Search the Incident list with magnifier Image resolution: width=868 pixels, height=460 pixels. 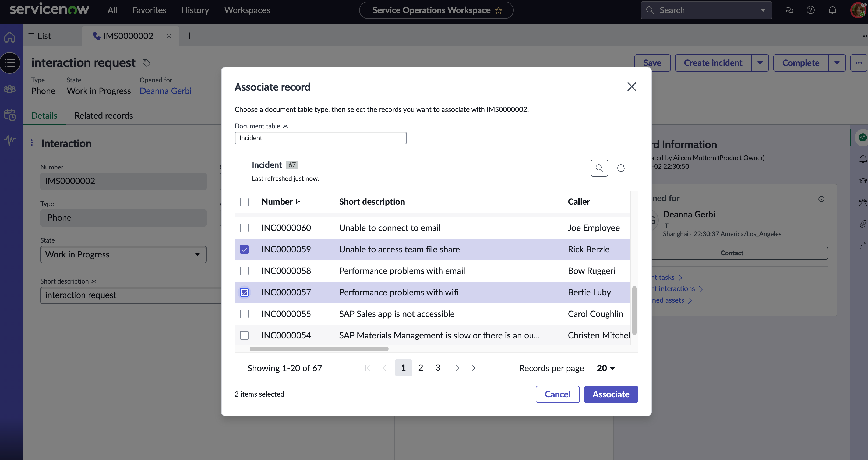[599, 168]
